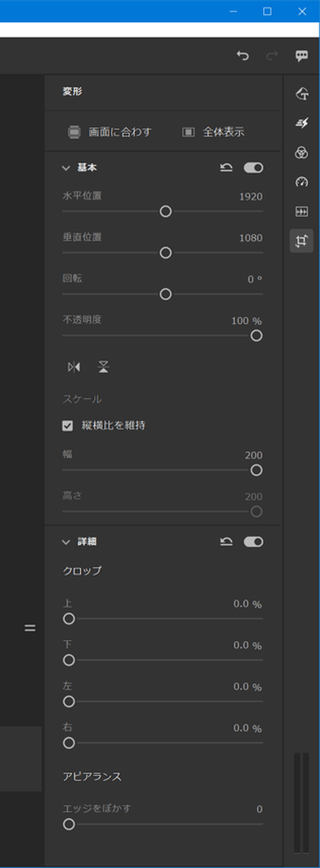Image resolution: width=320 pixels, height=868 pixels.
Task: Open the Speed gauge panel icon
Action: tap(302, 182)
